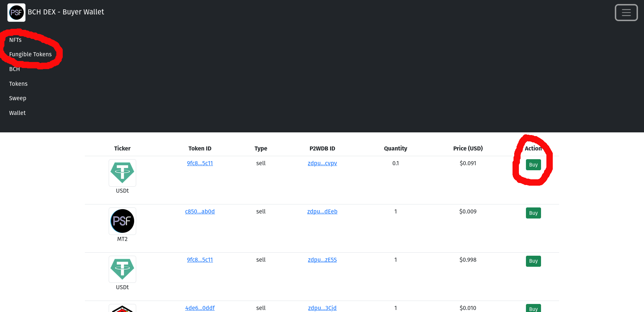Screen dimensions: 644x312
Task: Click the USDt icon priced $0.998
Action: (122, 269)
